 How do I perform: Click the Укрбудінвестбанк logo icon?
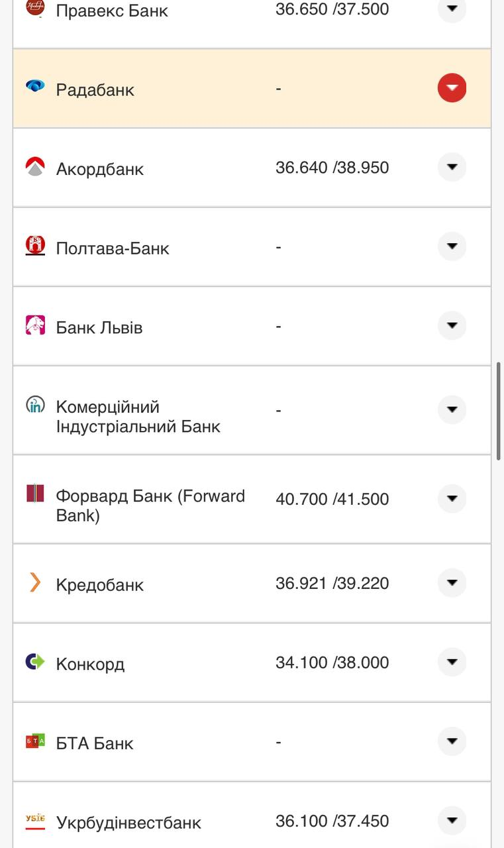click(x=35, y=821)
